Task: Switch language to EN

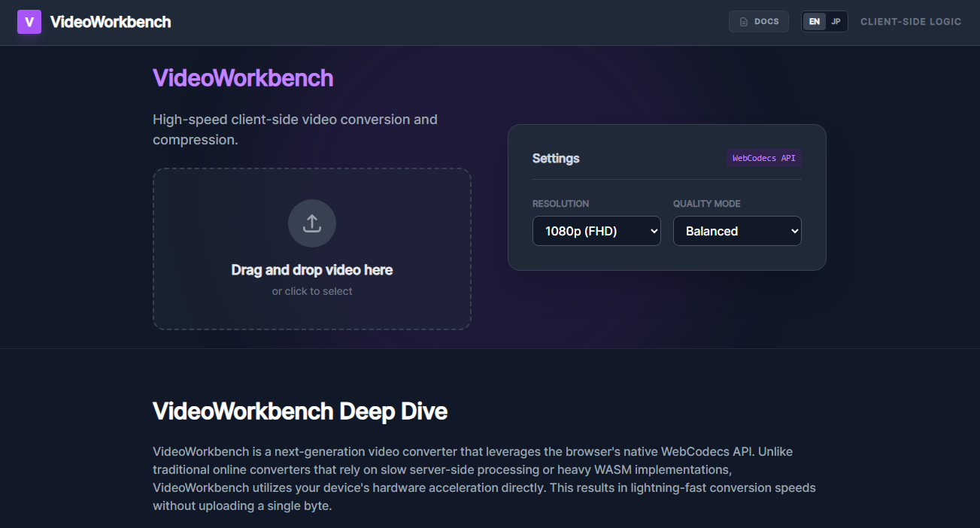Action: tap(815, 22)
